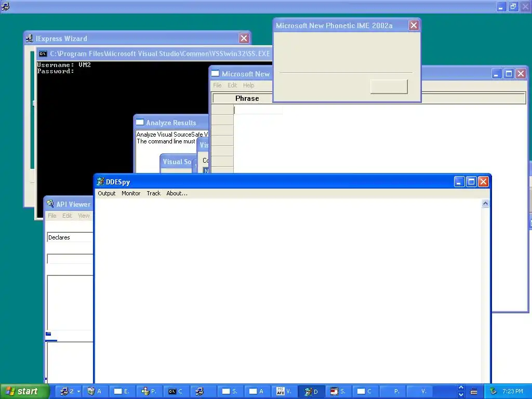This screenshot has width=532, height=399.
Task: Click the Phrase column header
Action: [x=247, y=98]
